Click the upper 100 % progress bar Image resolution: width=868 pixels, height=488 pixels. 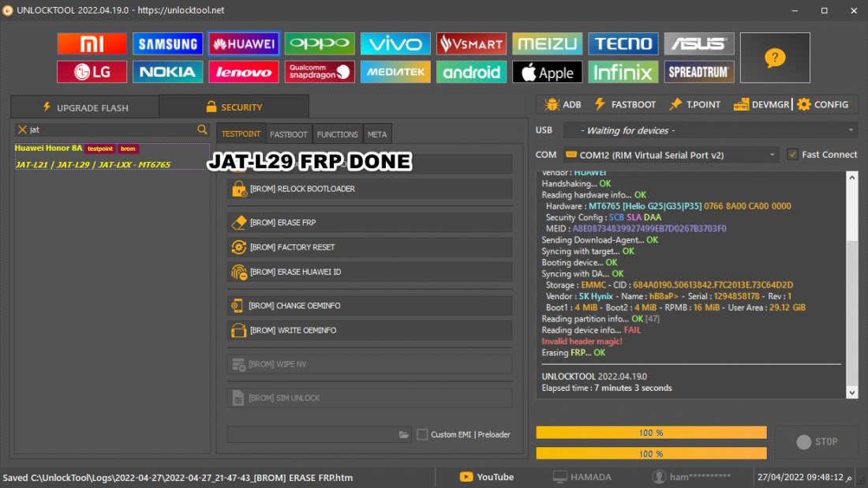click(651, 433)
